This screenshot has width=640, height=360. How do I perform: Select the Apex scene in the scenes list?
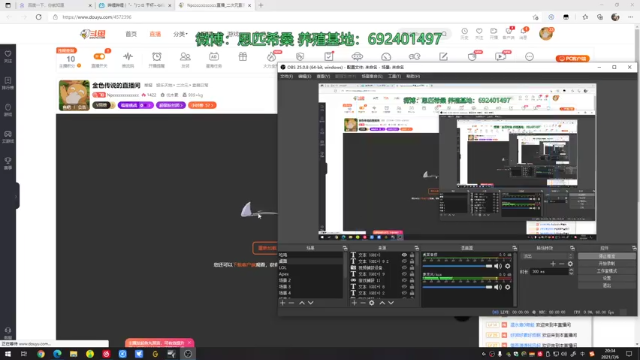(311, 274)
